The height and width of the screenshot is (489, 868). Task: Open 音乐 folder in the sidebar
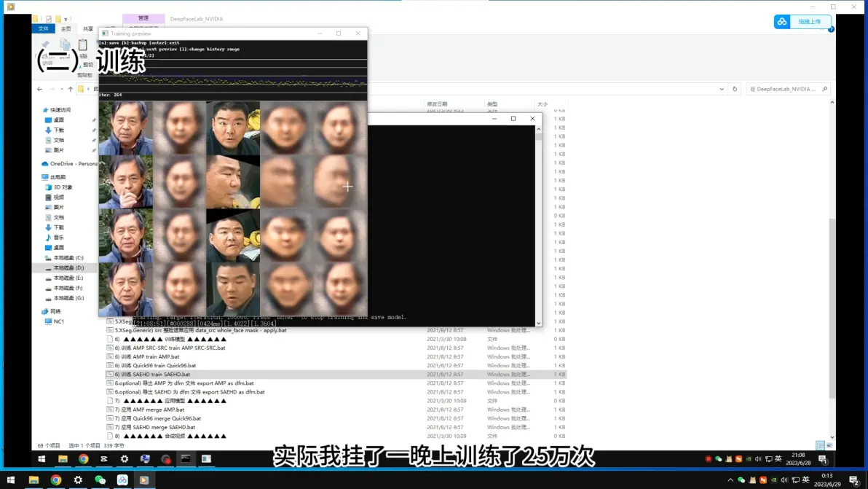(58, 238)
